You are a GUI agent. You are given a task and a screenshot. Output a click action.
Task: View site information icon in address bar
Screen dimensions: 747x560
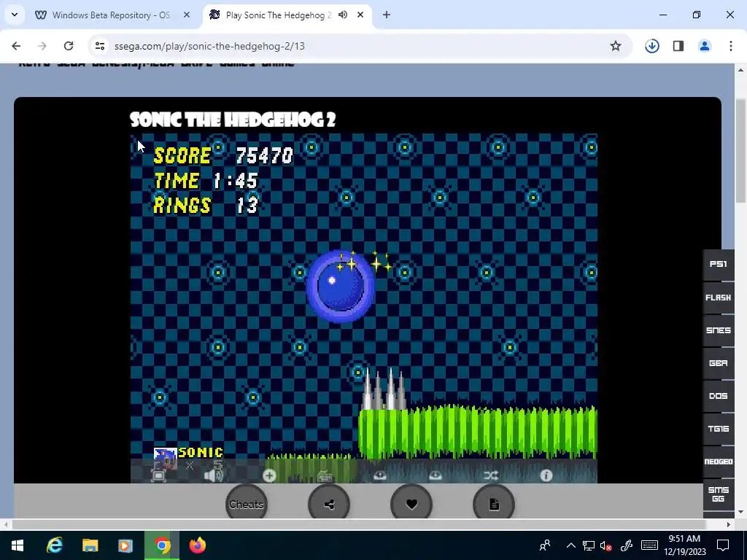pos(99,46)
